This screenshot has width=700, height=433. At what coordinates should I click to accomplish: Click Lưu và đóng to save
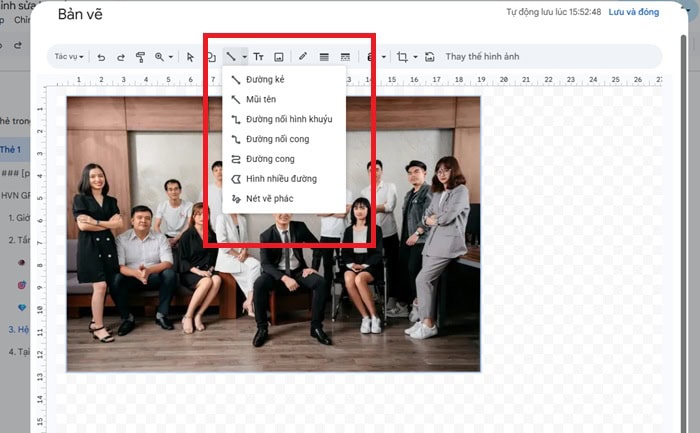[633, 12]
